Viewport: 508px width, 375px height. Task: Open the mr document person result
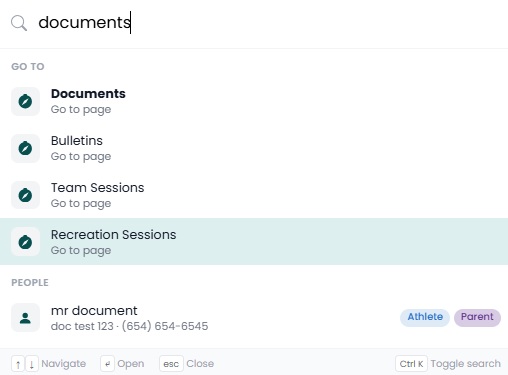click(254, 318)
